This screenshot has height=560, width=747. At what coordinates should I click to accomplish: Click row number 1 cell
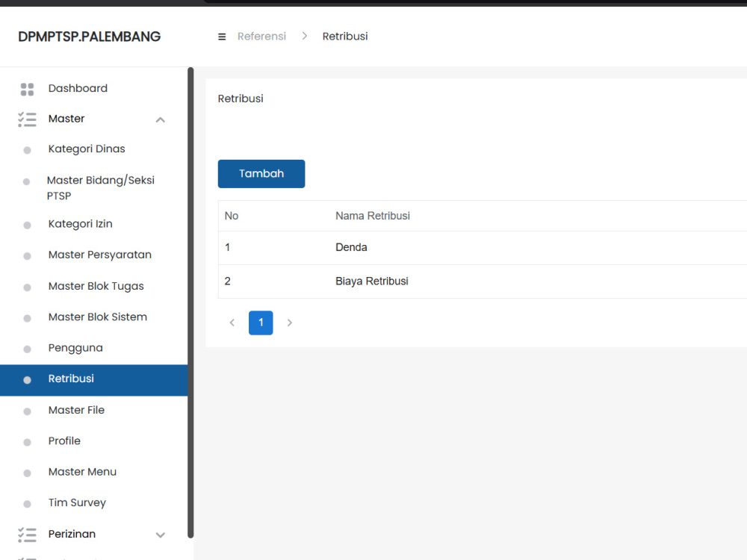228,248
